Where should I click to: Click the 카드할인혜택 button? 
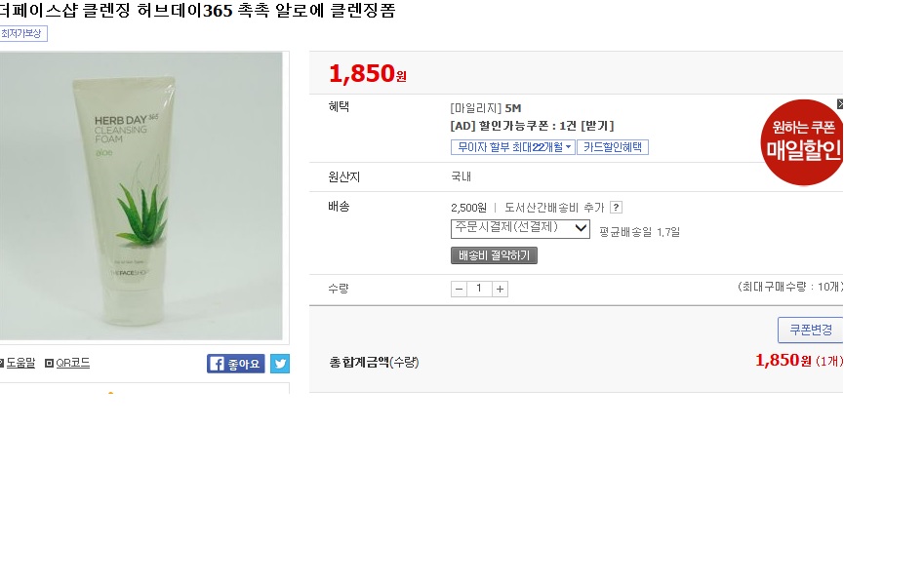click(613, 147)
